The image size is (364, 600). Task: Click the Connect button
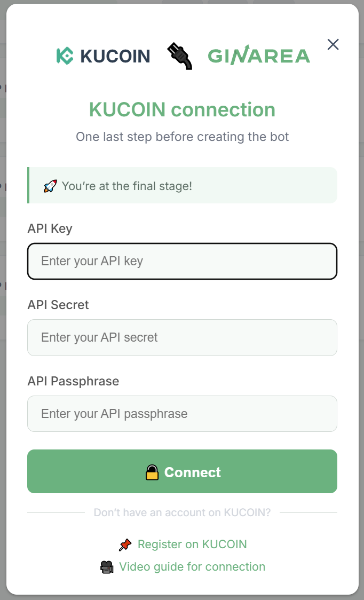tap(182, 471)
